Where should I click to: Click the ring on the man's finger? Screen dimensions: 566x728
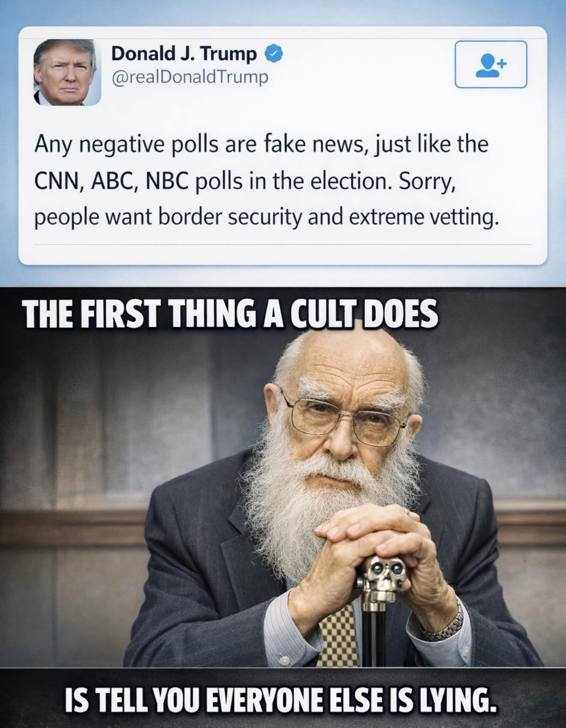pyautogui.click(x=406, y=511)
